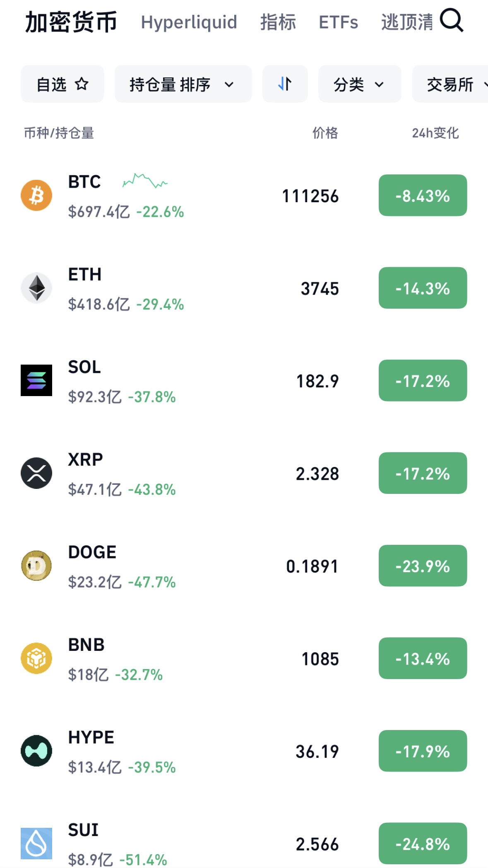Tap the Bitcoin coin logo
The width and height of the screenshot is (488, 868).
(36, 195)
